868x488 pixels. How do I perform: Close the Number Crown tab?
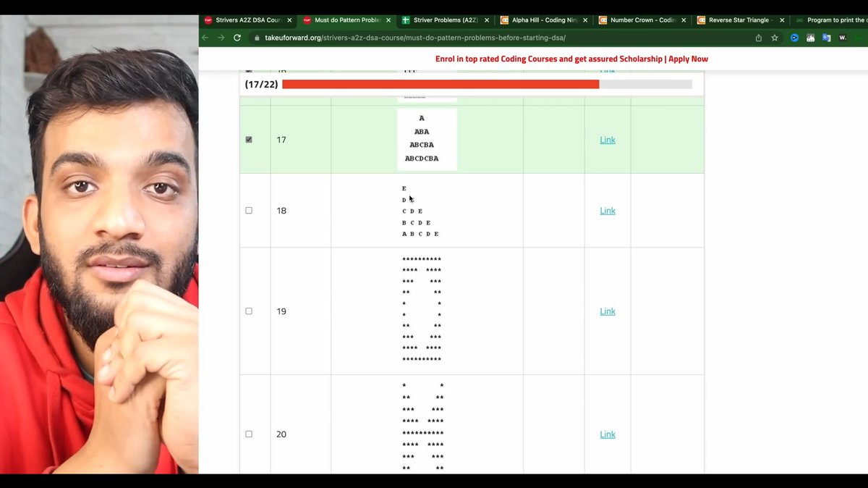point(684,20)
